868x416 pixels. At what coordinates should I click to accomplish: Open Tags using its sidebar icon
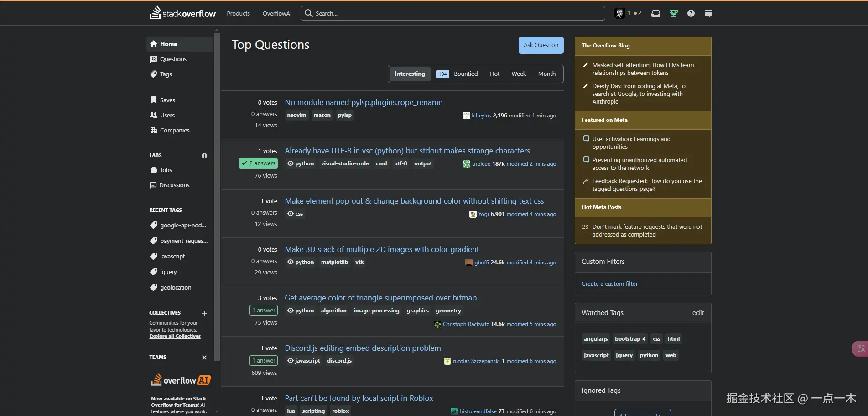(154, 74)
